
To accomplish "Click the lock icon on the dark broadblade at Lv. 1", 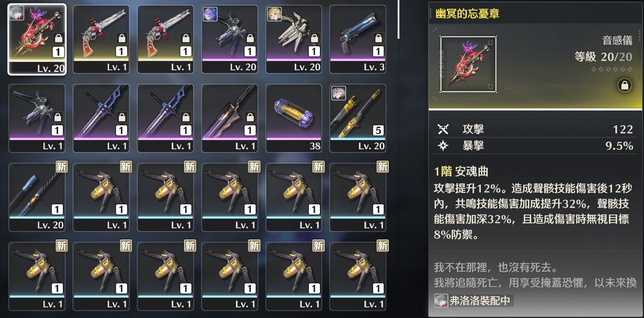I will point(250,118).
